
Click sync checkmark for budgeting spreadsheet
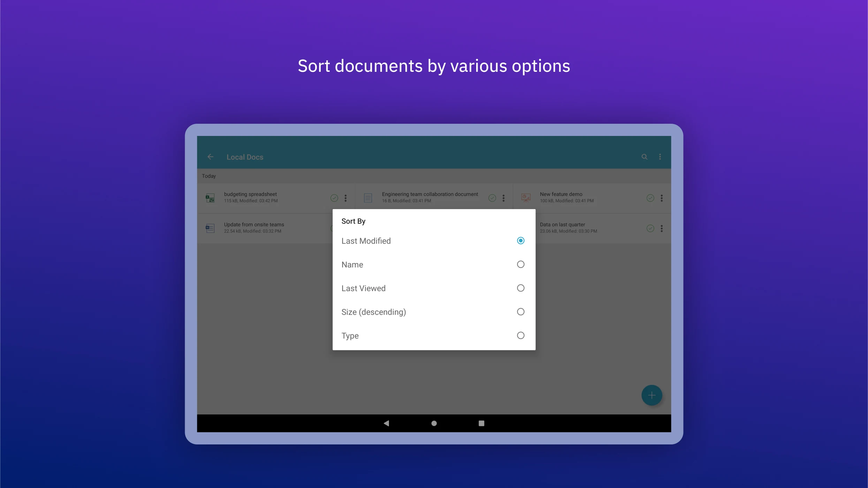pyautogui.click(x=334, y=198)
